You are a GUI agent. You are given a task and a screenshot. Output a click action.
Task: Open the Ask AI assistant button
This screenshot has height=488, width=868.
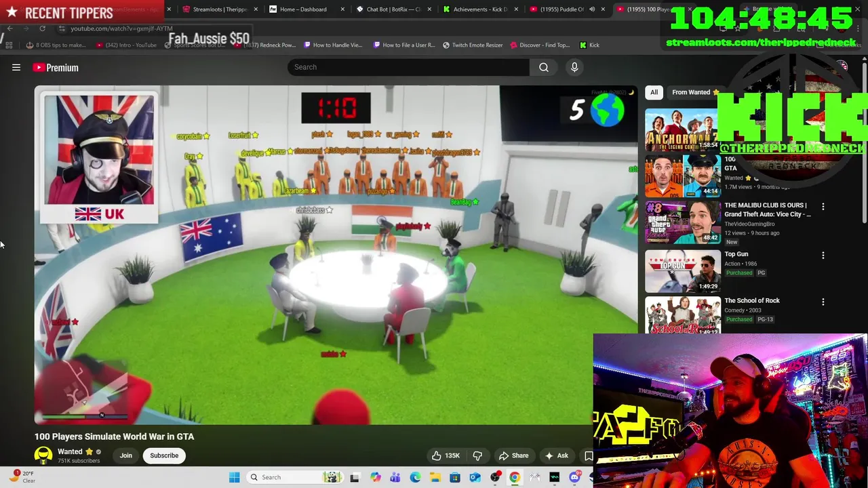pos(557,455)
